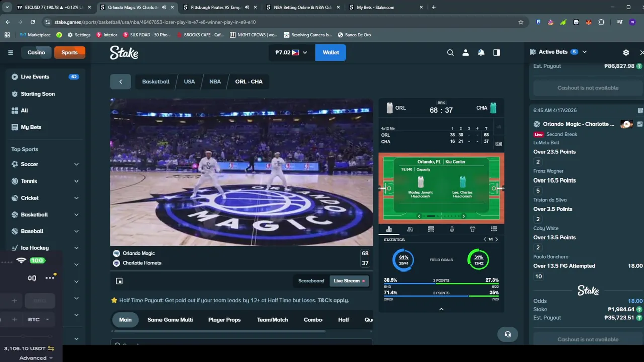
Task: Open the Advanced dropdown in overlay
Action: pos(36,358)
